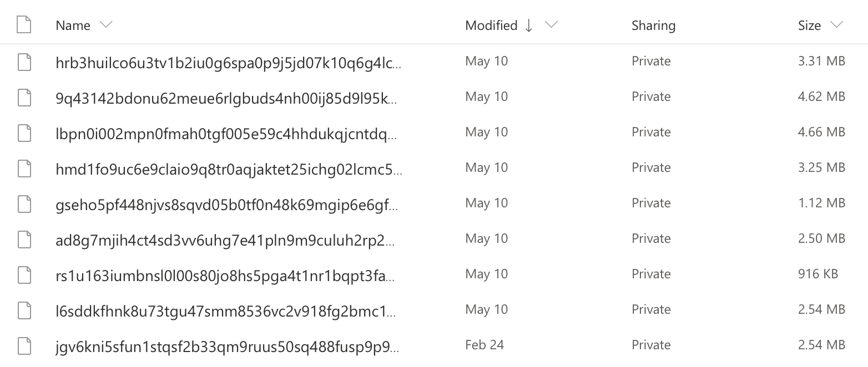Image resolution: width=868 pixels, height=367 pixels.
Task: Click file icon beside gseho5pf448njvs file
Action: (24, 203)
